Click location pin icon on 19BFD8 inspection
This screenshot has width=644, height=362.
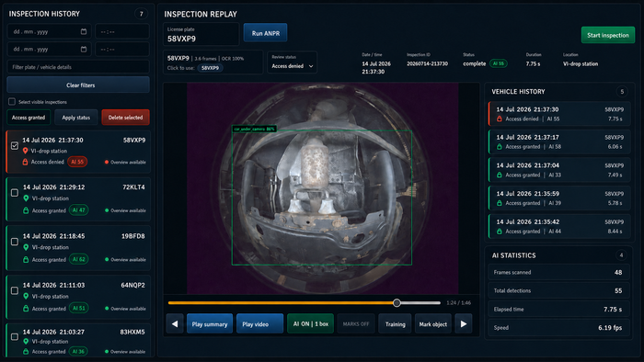pos(26,247)
